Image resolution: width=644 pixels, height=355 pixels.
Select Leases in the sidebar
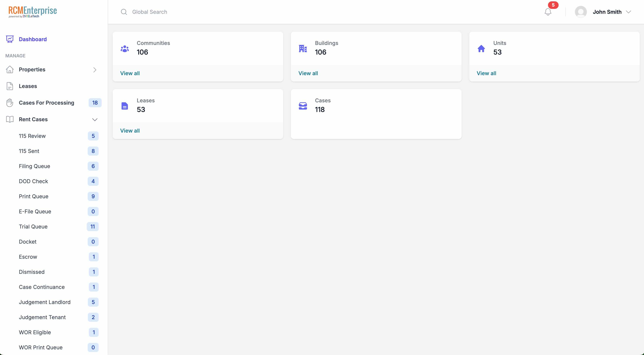pos(28,86)
